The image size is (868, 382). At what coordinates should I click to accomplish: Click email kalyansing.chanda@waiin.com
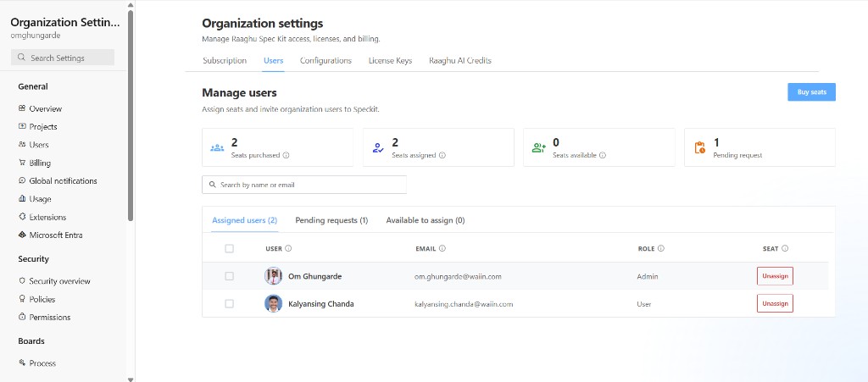[464, 303]
